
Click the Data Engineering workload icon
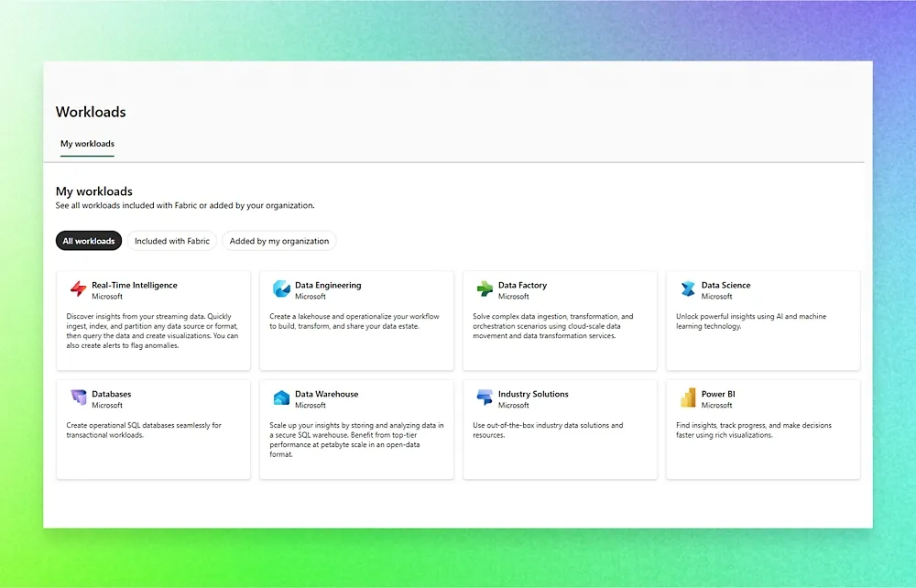[281, 289]
